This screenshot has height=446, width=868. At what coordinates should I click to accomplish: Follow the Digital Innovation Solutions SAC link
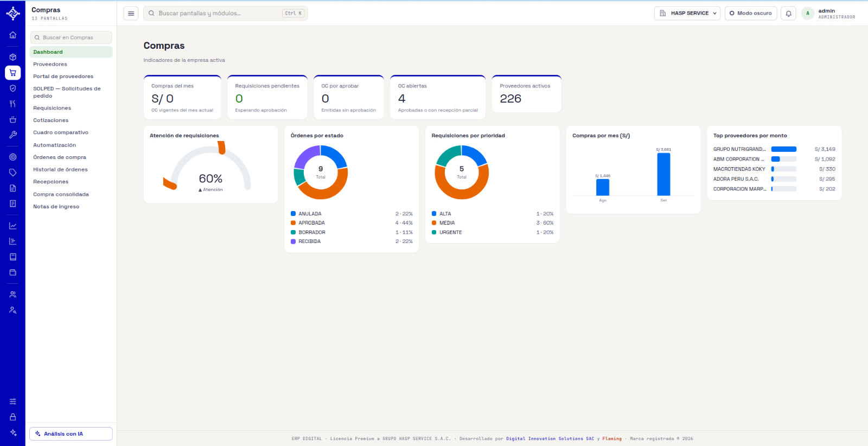tap(550, 438)
